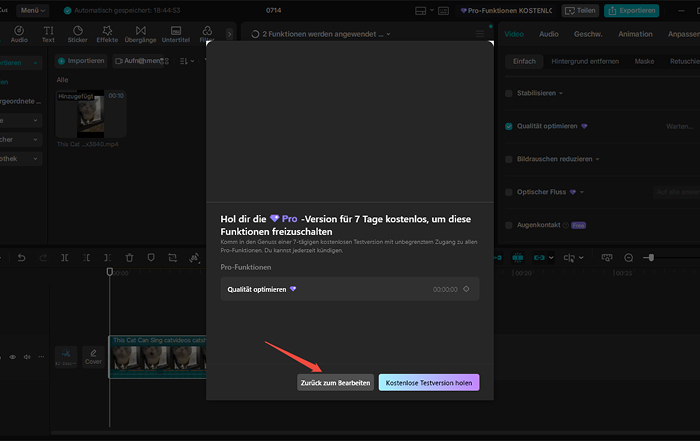Show more media tabs with arrow
The image size is (700, 441).
pos(229,34)
